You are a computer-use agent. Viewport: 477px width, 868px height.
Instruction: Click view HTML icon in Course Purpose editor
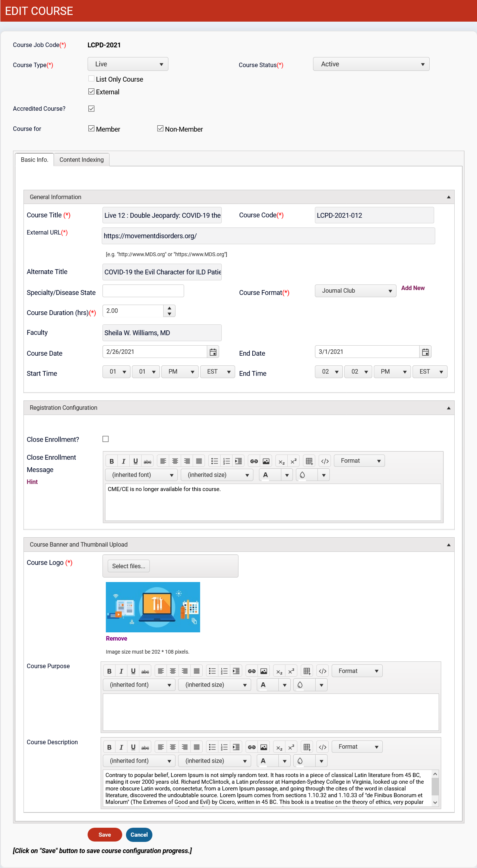tap(322, 671)
